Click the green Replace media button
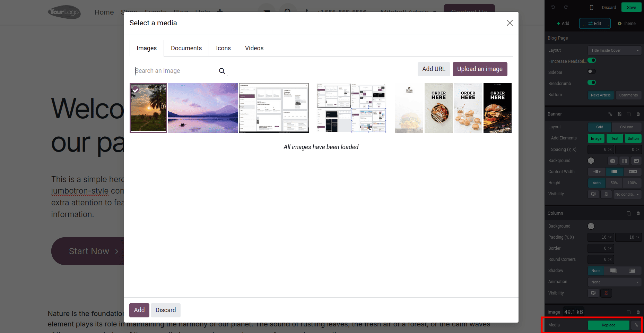This screenshot has width=644, height=333. coord(609,325)
